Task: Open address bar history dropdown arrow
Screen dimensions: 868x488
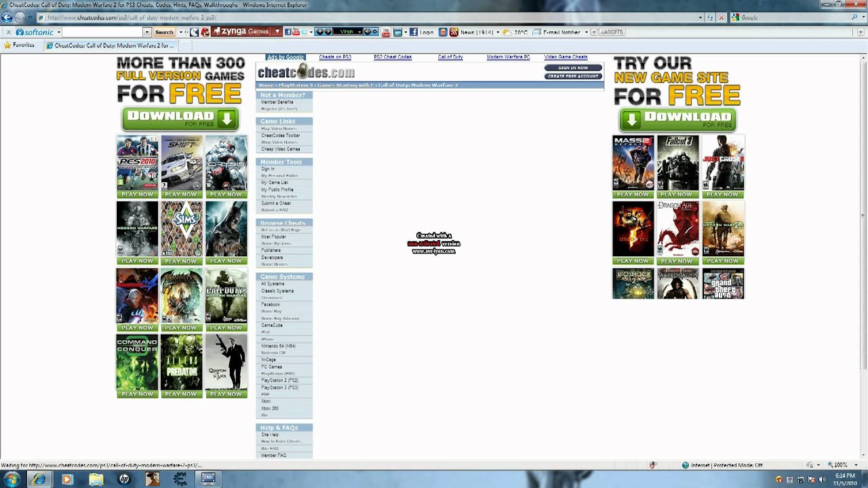Action: click(x=701, y=18)
